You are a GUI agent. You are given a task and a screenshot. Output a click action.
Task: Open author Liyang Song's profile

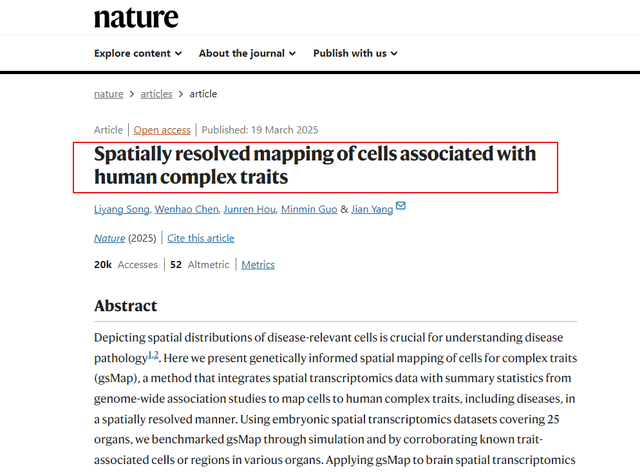click(122, 209)
